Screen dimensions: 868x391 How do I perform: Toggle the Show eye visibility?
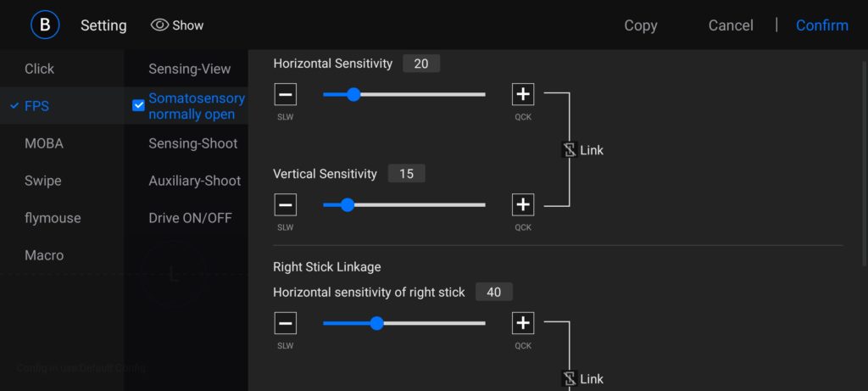point(159,25)
